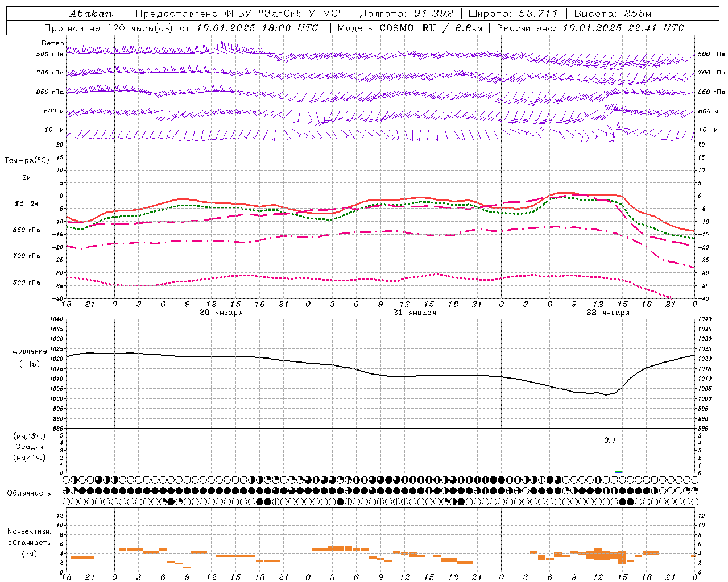Click the (мм/1ч.) precipitation unit label
This screenshot has width=728, height=582.
point(30,458)
